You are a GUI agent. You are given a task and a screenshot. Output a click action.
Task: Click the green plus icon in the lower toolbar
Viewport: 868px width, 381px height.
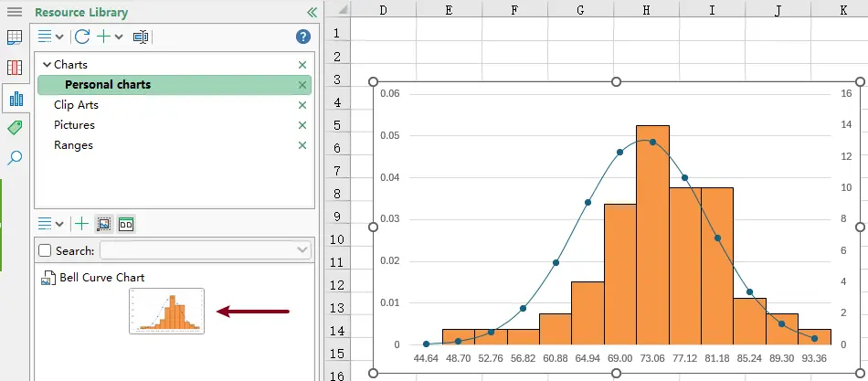point(81,223)
